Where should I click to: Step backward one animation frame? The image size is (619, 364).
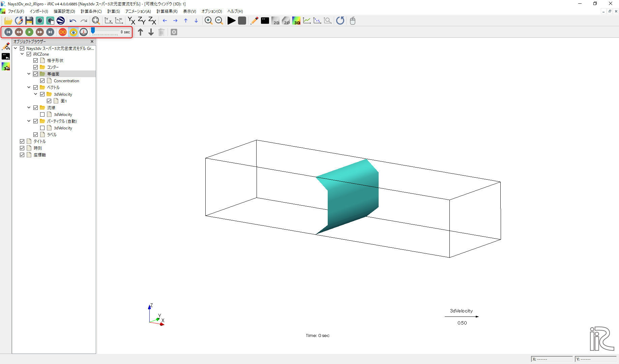pos(19,32)
